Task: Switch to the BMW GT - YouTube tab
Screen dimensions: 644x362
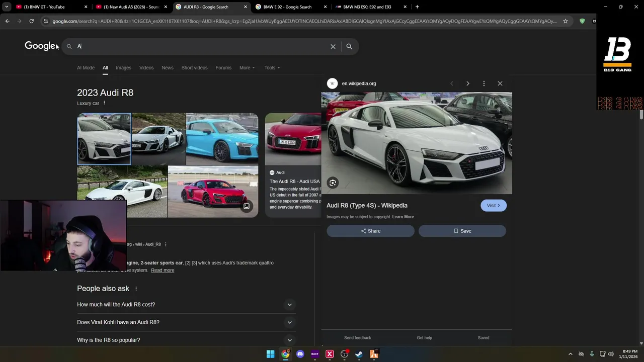Action: point(50,7)
